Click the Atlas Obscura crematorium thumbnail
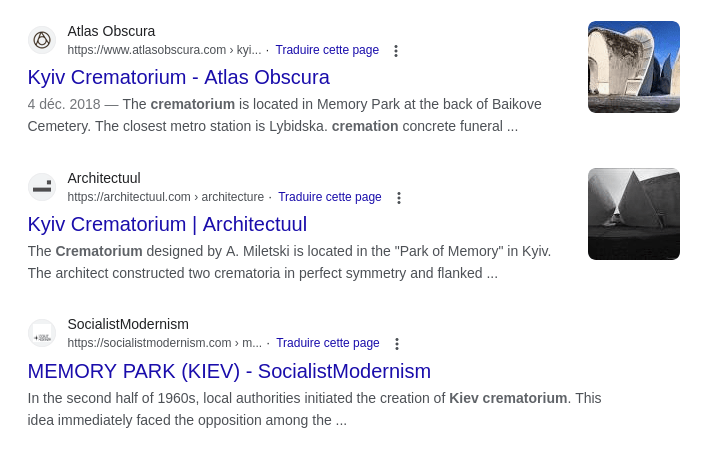This screenshot has width=721, height=458. 634,67
